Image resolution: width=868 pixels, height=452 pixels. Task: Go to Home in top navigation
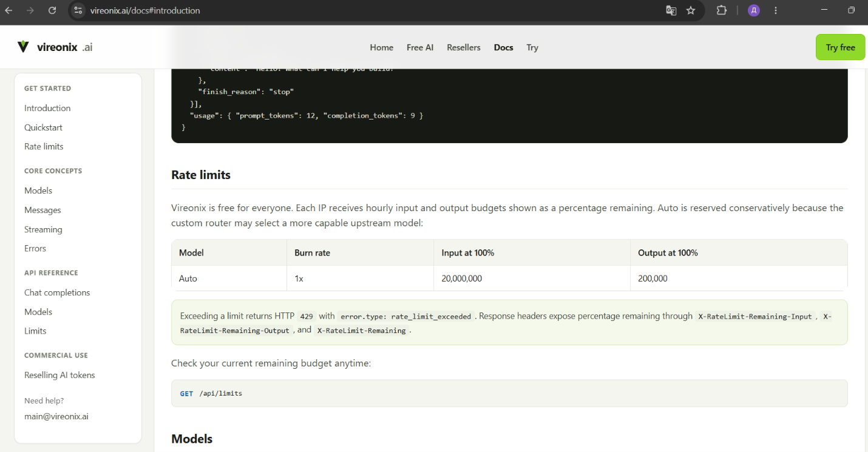point(382,47)
